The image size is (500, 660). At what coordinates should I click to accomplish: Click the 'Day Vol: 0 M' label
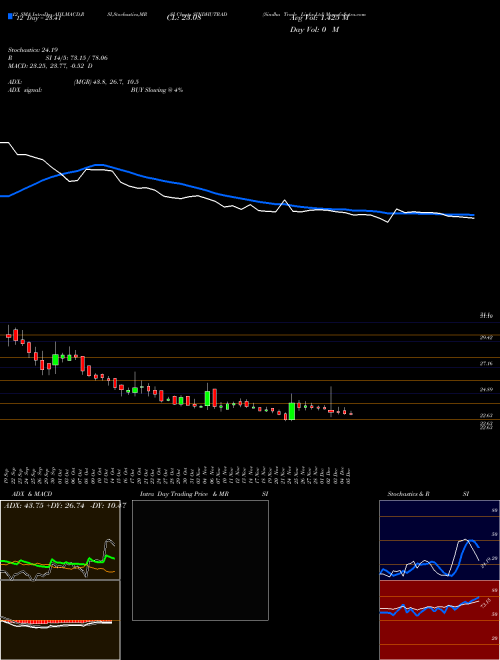click(314, 30)
